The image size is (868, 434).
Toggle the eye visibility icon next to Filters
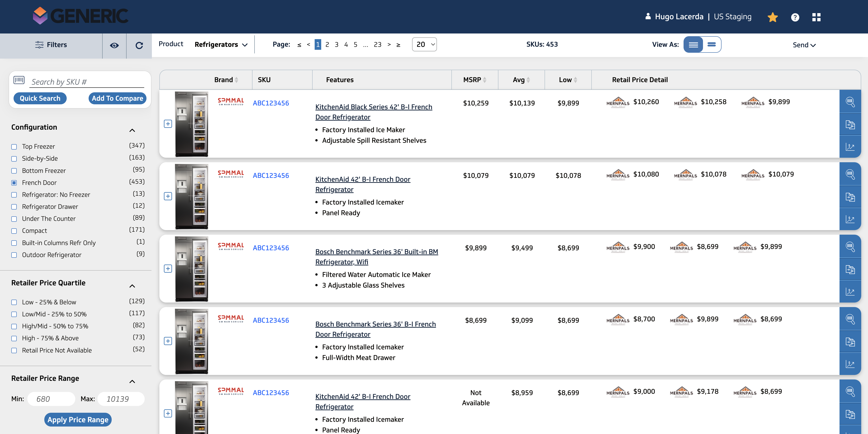[x=114, y=45]
